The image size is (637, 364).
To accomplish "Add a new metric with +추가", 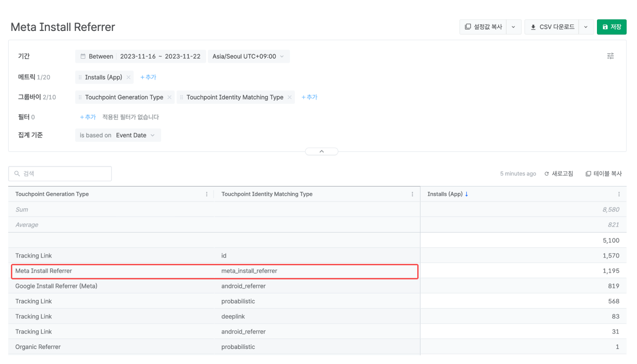I will 148,77.
